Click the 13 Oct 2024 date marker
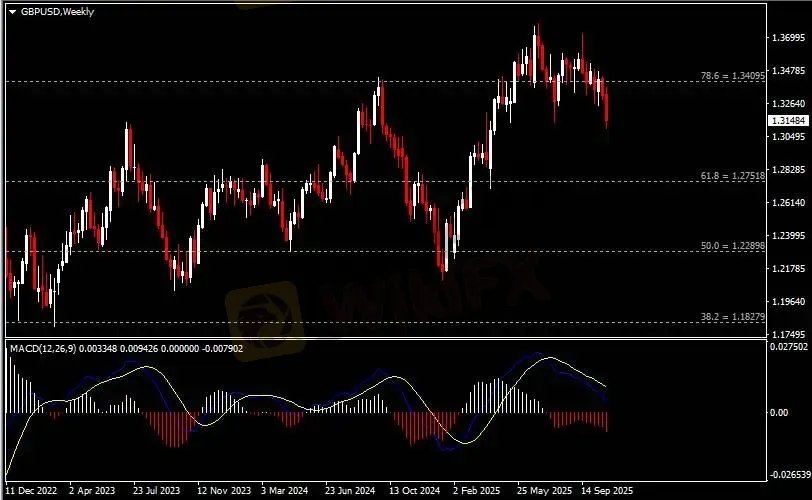 (415, 491)
